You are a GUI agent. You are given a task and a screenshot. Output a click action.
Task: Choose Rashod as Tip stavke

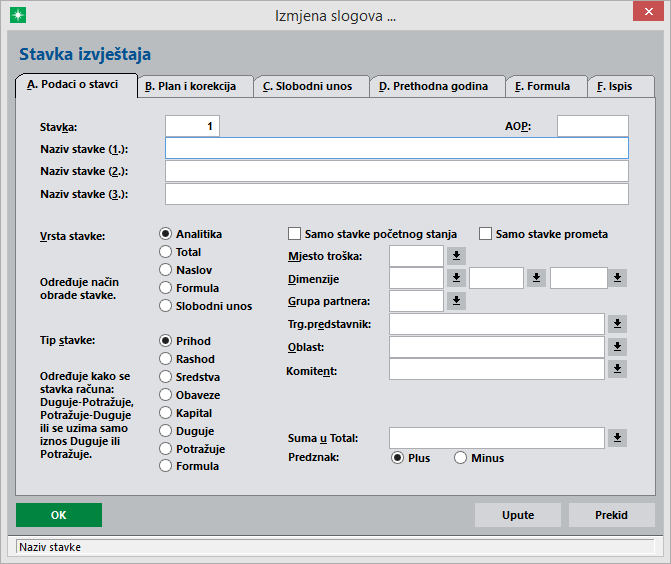tap(187, 359)
